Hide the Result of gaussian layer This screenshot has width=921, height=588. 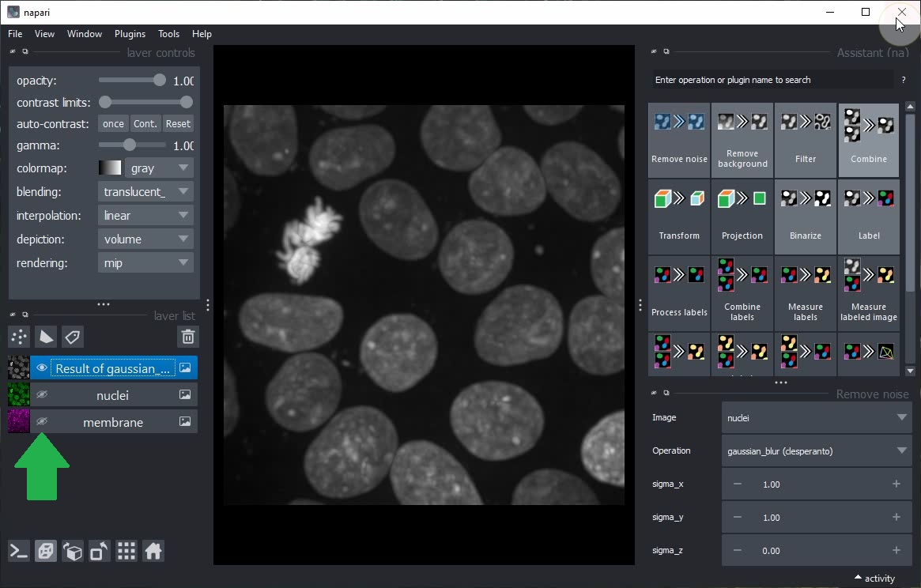[42, 368]
